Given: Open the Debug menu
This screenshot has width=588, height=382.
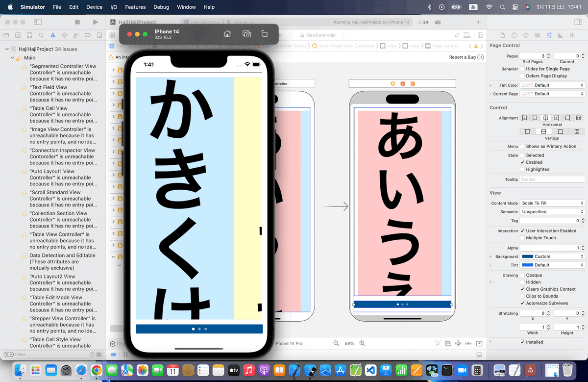Looking at the screenshot, I should (x=161, y=7).
